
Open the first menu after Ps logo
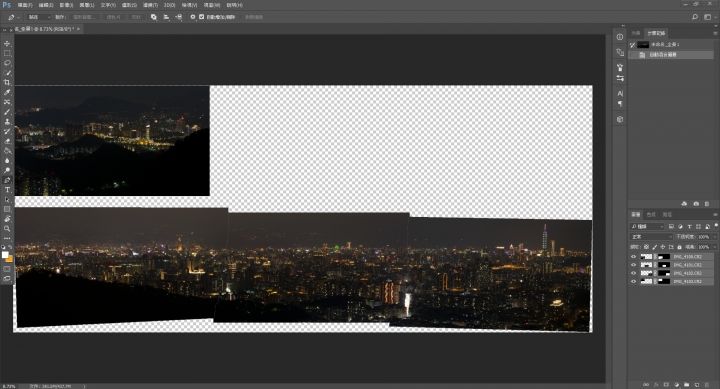click(25, 5)
